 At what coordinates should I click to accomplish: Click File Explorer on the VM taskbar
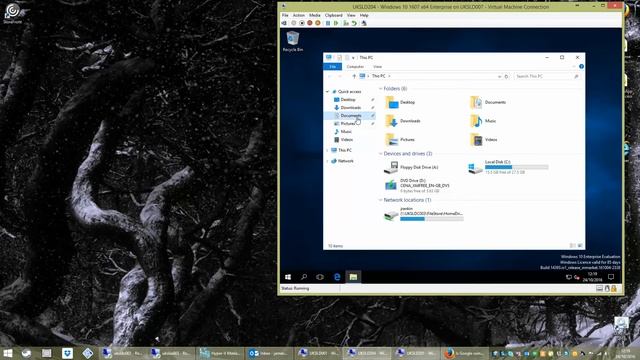pos(353,277)
